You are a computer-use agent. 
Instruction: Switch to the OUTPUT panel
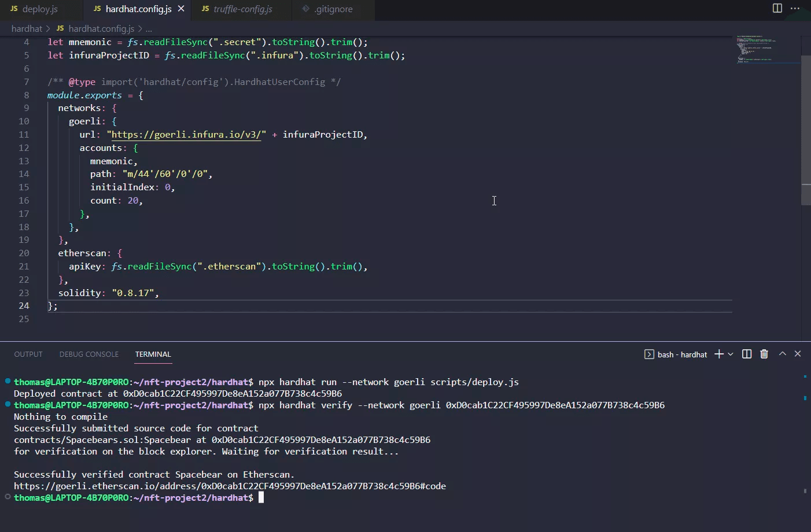coord(28,354)
